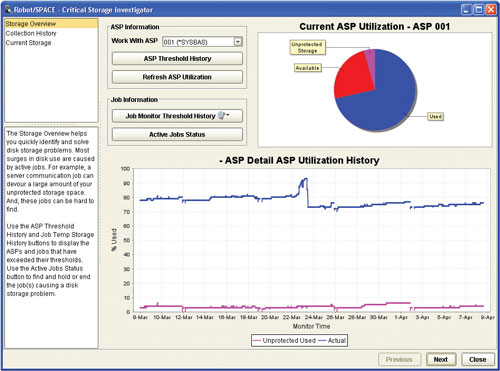Image resolution: width=500 pixels, height=371 pixels.
Task: Click the Used pie chart label
Action: 435,117
